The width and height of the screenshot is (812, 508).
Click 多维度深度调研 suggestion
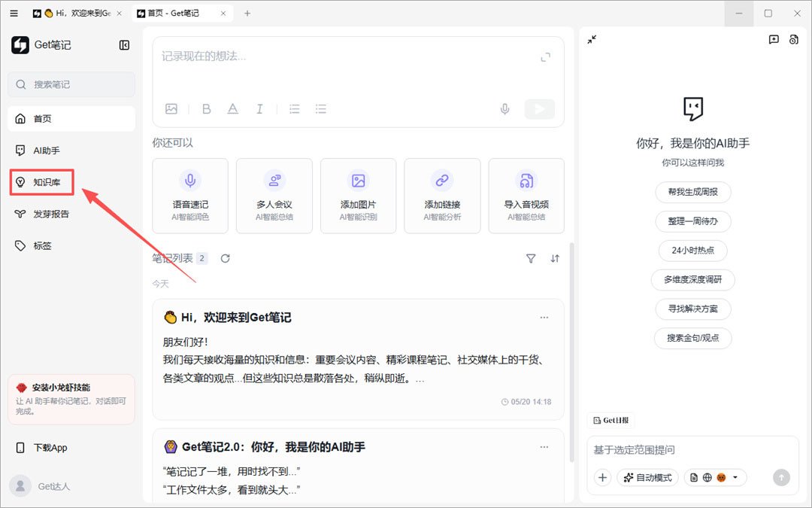point(693,279)
